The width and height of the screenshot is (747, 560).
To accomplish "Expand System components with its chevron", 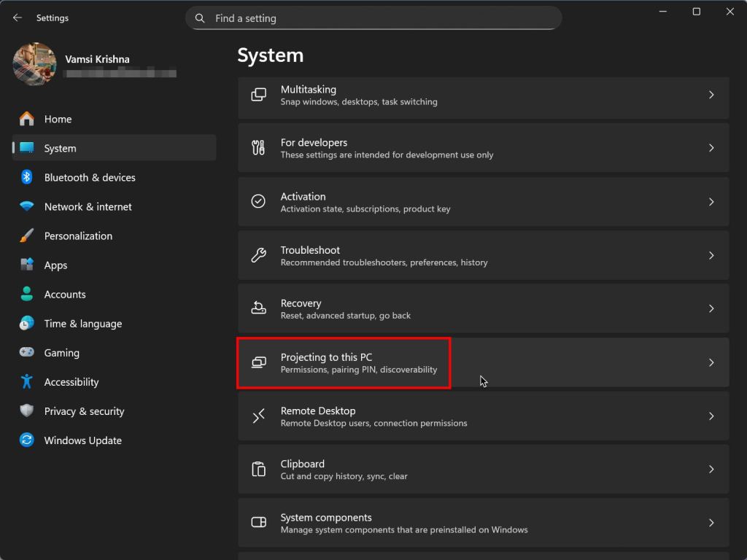I will coord(711,523).
